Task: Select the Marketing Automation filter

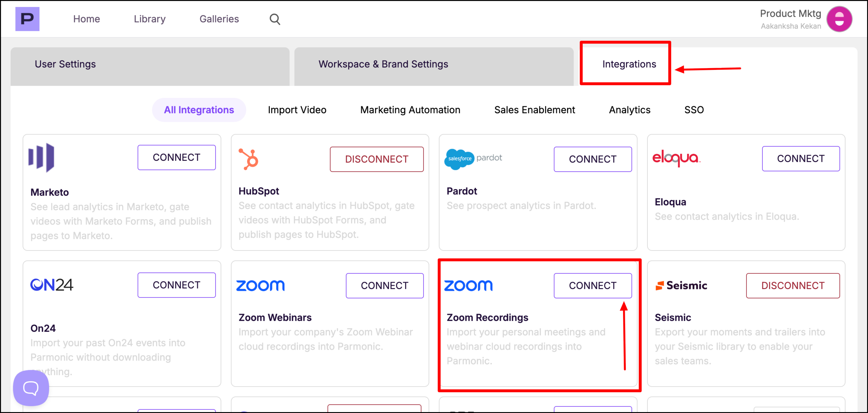Action: [x=410, y=110]
